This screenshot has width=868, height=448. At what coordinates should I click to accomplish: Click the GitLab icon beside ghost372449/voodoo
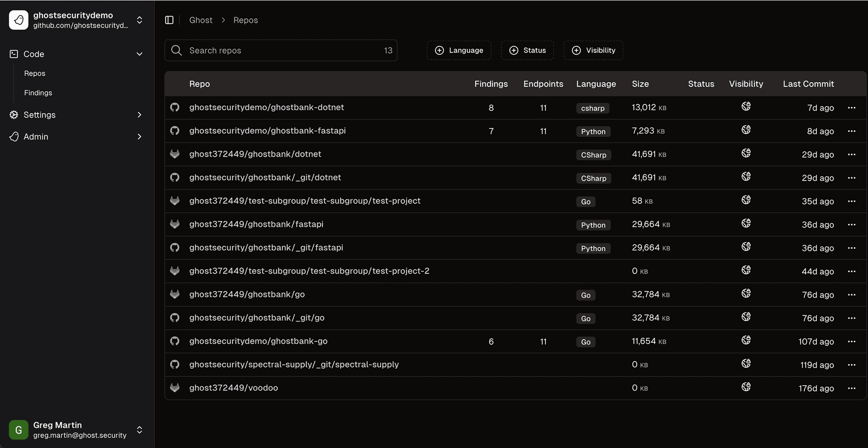click(x=175, y=388)
